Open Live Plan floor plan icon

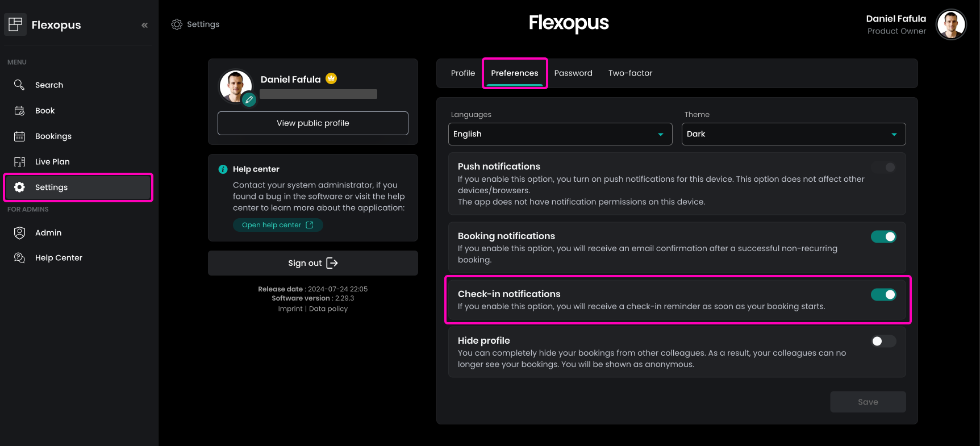coord(19,162)
